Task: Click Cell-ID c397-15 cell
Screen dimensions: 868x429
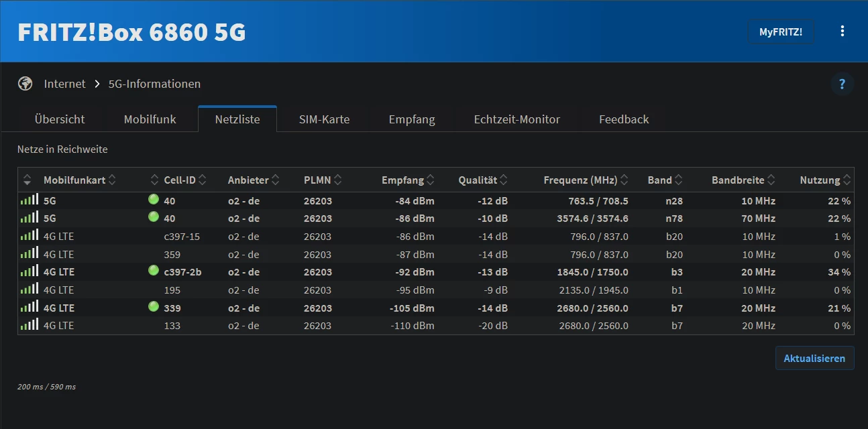Action: click(x=182, y=236)
